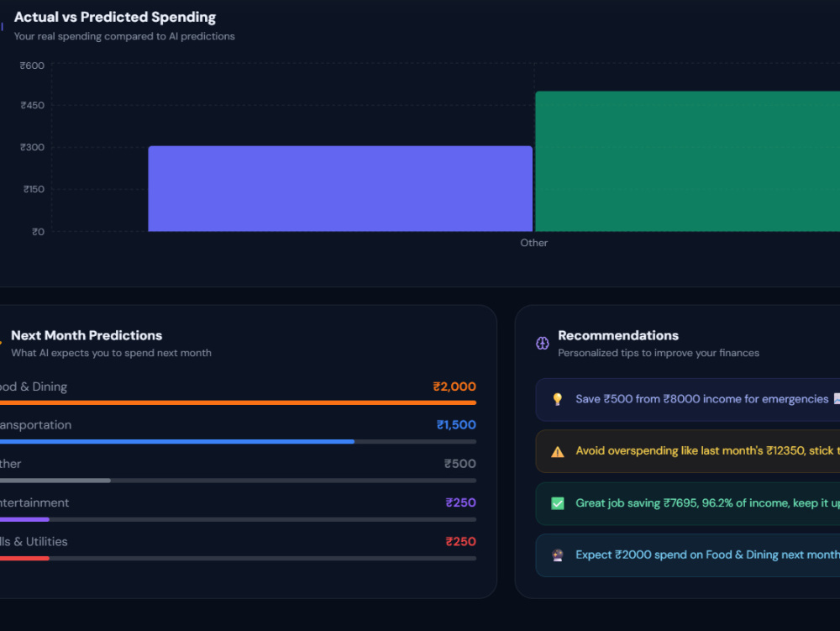Select the Transportation blue progress bar
Viewport: 840px width, 631px height.
238,442
